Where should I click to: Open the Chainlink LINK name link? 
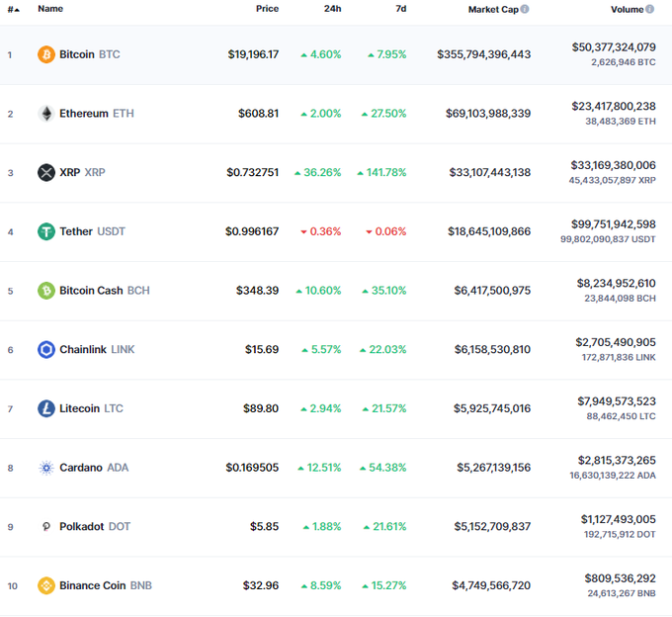97,349
